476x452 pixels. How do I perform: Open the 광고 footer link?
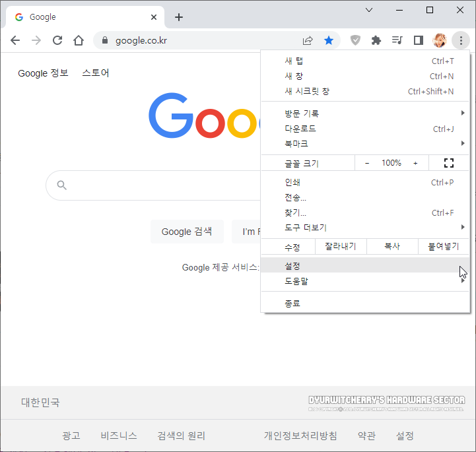coord(71,436)
